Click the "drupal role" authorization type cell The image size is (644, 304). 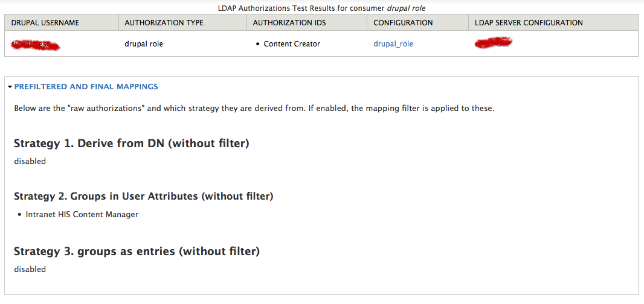click(144, 44)
